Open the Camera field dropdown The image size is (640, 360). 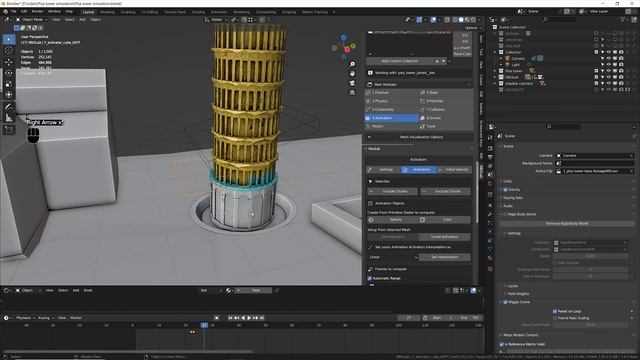click(595, 156)
